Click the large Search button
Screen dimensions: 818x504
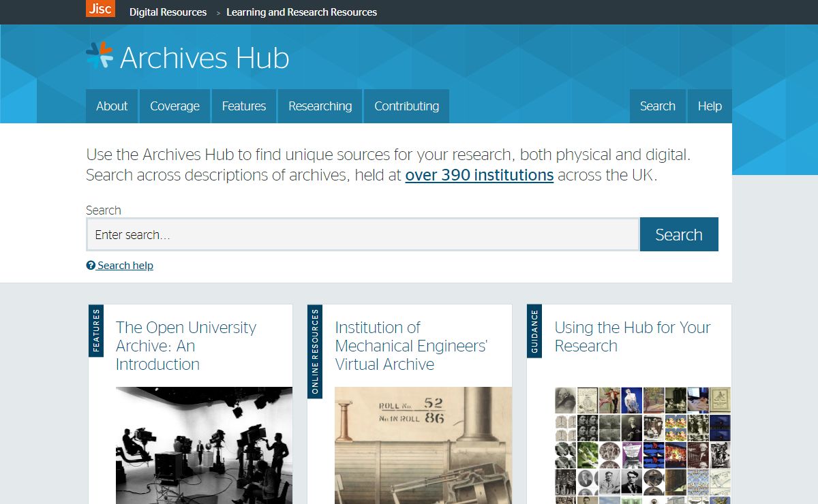click(679, 234)
